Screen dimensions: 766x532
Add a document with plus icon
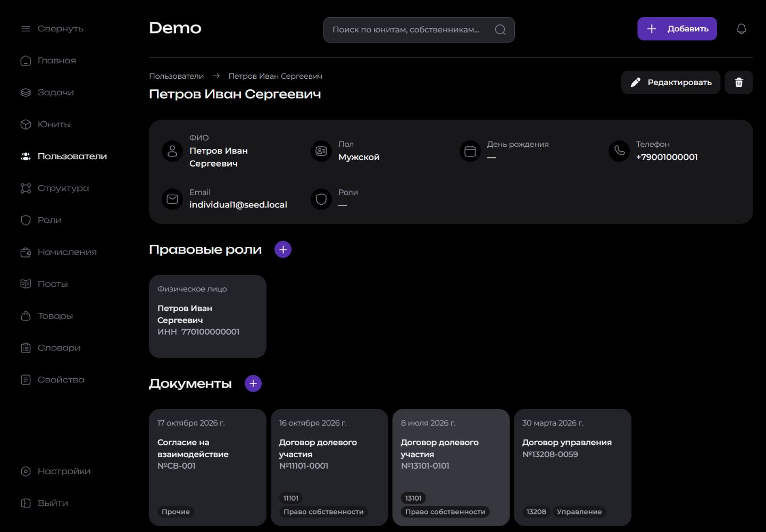coord(253,384)
